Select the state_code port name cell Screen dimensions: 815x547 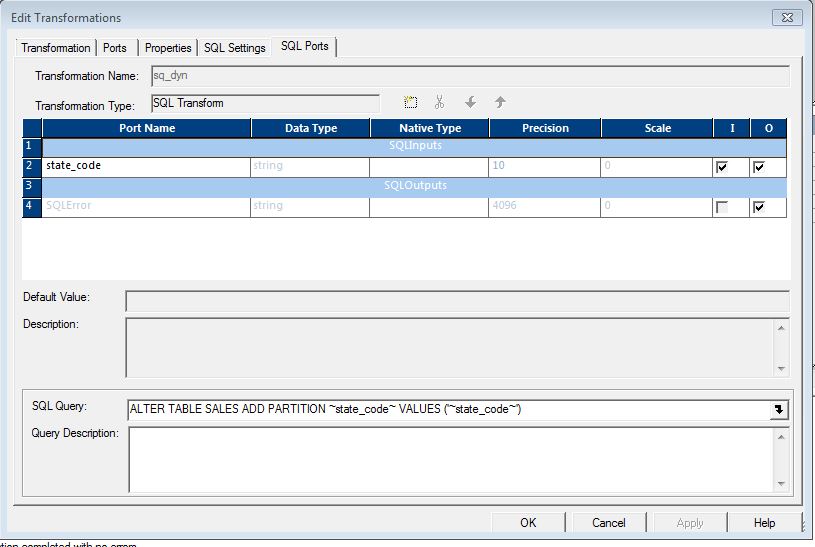(147, 166)
